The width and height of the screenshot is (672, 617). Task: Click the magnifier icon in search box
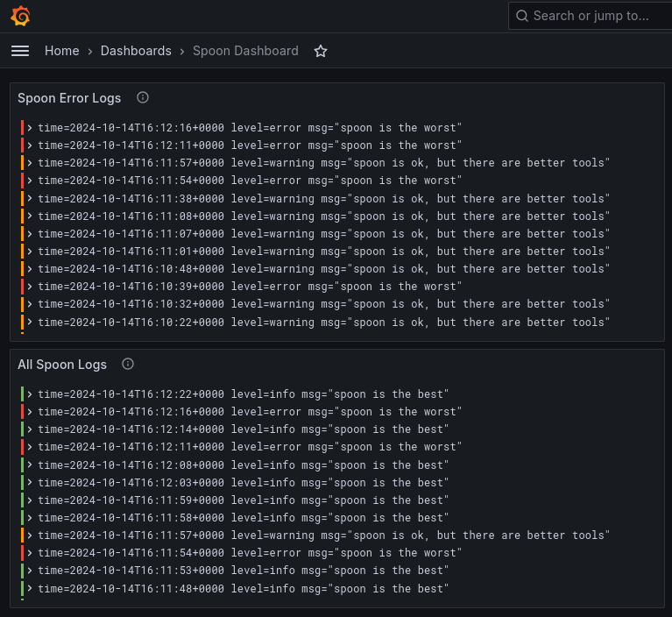point(522,16)
